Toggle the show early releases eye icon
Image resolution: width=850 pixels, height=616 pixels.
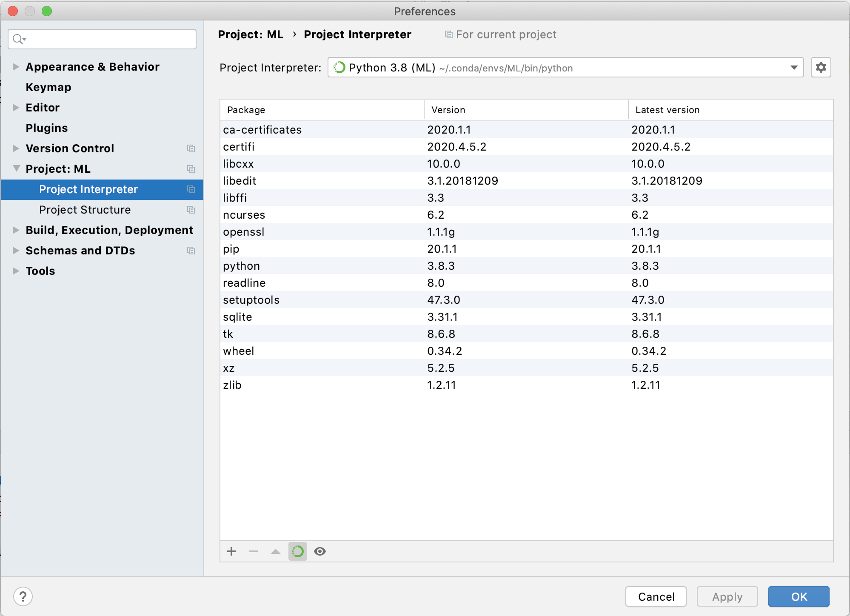tap(320, 551)
